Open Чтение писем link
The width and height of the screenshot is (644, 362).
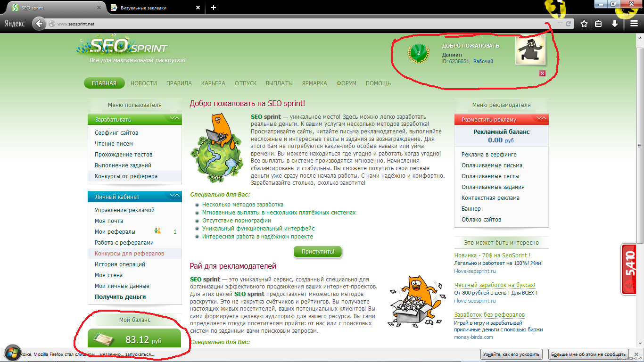(x=114, y=144)
